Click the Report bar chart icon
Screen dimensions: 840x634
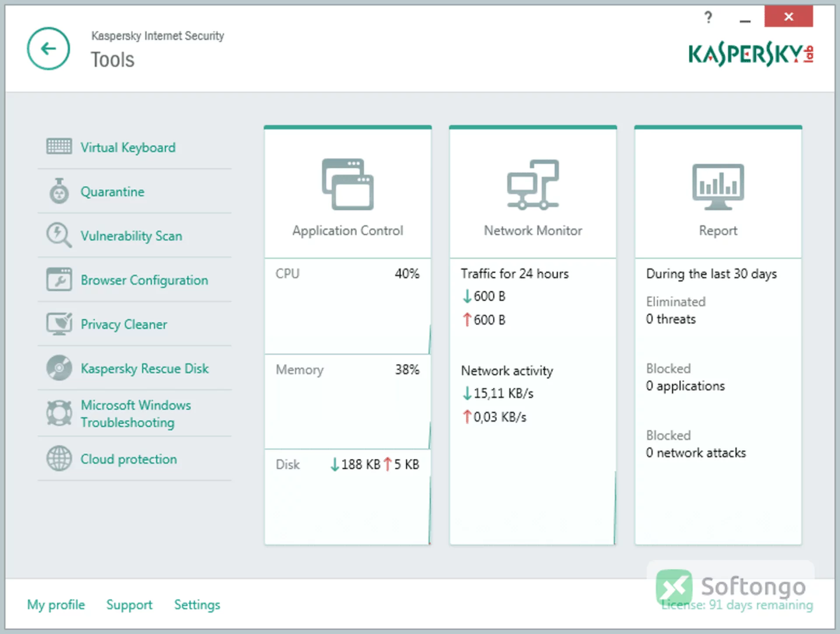pos(718,187)
